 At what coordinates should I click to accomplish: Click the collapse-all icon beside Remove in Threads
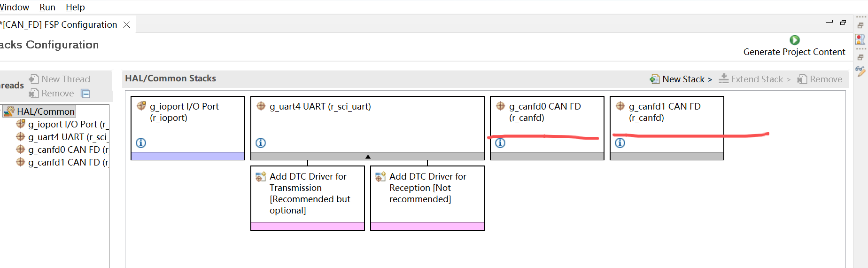pos(85,94)
